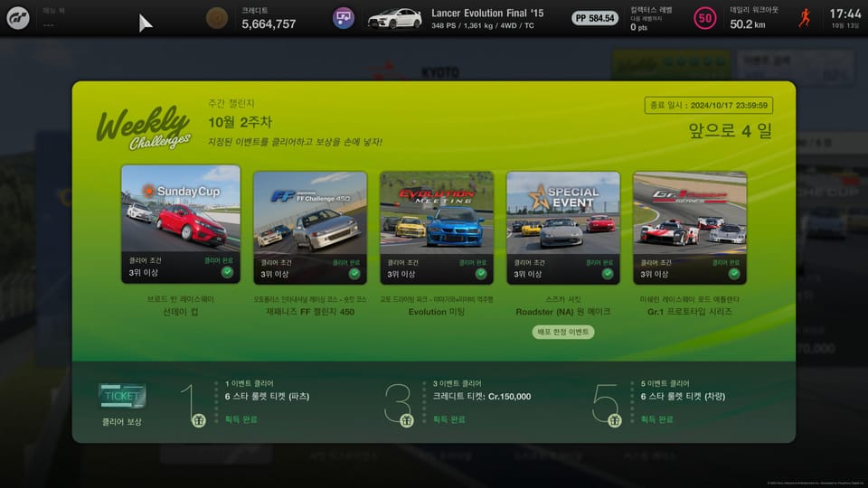The height and width of the screenshot is (488, 868).
Task: Click the gift icon beside reward number 5
Action: click(x=615, y=420)
